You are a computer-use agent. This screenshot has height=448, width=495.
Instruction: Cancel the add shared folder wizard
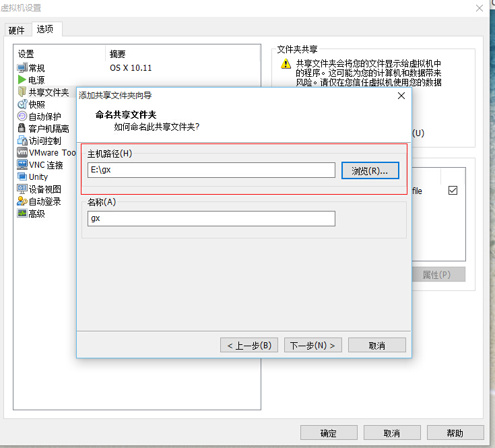click(x=377, y=345)
